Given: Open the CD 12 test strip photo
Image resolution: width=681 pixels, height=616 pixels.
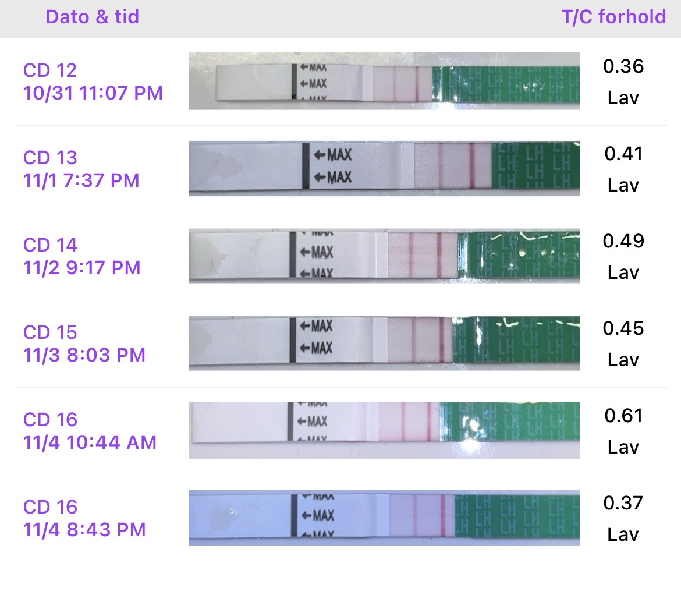Looking at the screenshot, I should pos(384,81).
